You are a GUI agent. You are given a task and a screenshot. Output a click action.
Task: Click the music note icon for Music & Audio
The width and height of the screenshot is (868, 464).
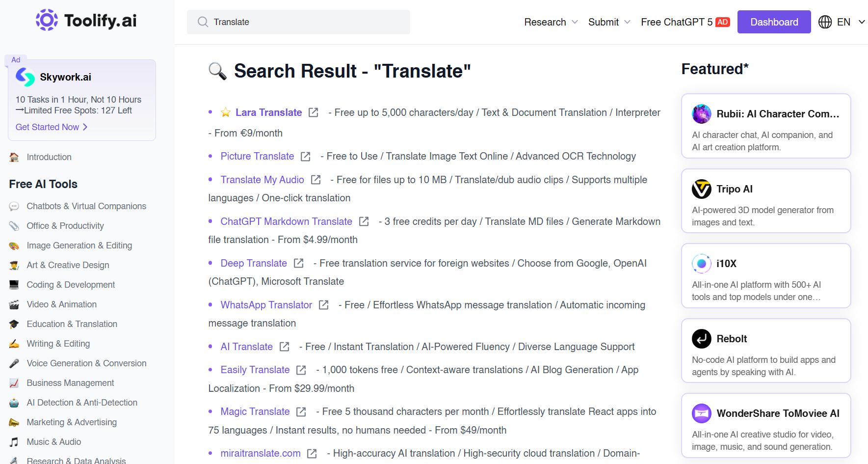14,442
